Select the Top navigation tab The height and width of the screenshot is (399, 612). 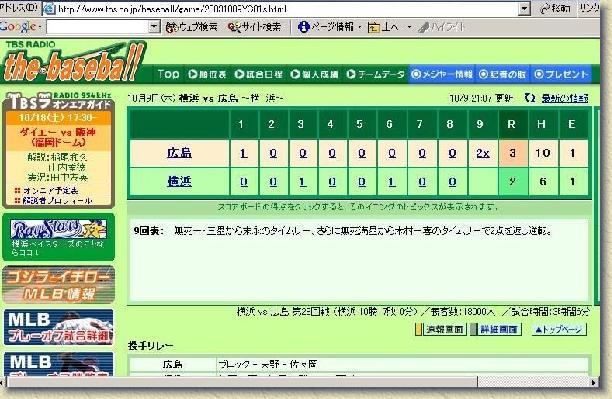coord(168,74)
